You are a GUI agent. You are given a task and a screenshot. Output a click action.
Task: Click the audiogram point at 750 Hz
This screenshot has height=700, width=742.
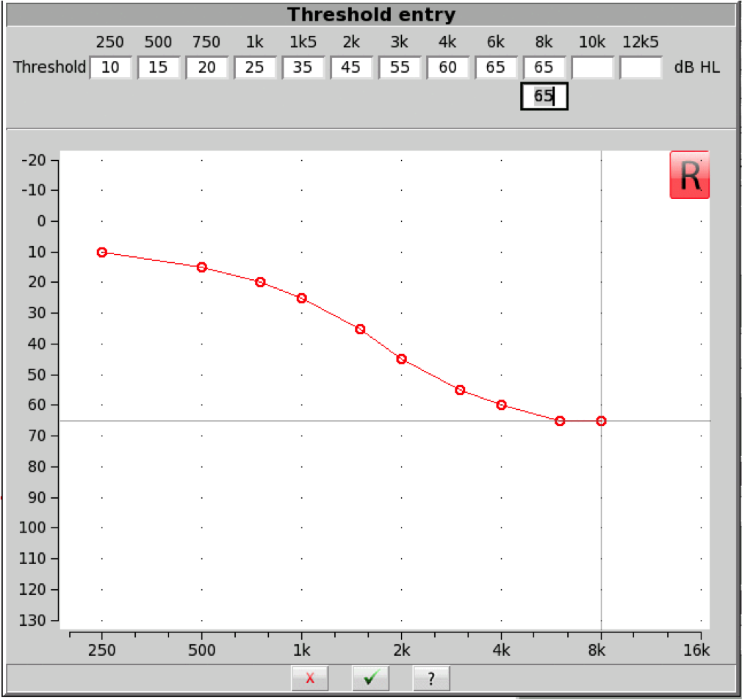click(260, 282)
